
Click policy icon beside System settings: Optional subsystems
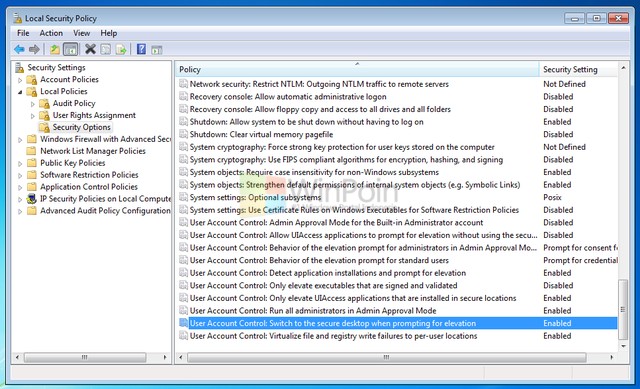pyautogui.click(x=183, y=197)
